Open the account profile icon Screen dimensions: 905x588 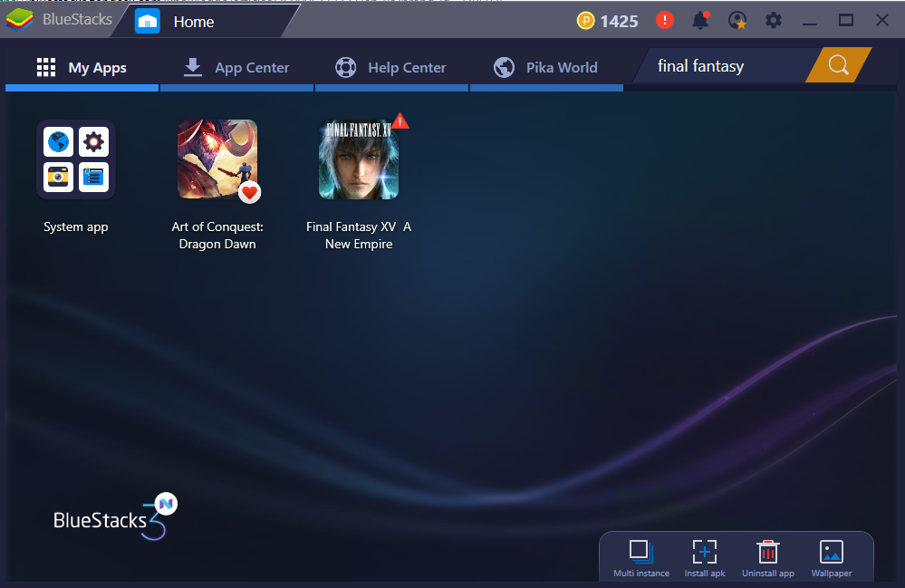pyautogui.click(x=737, y=20)
